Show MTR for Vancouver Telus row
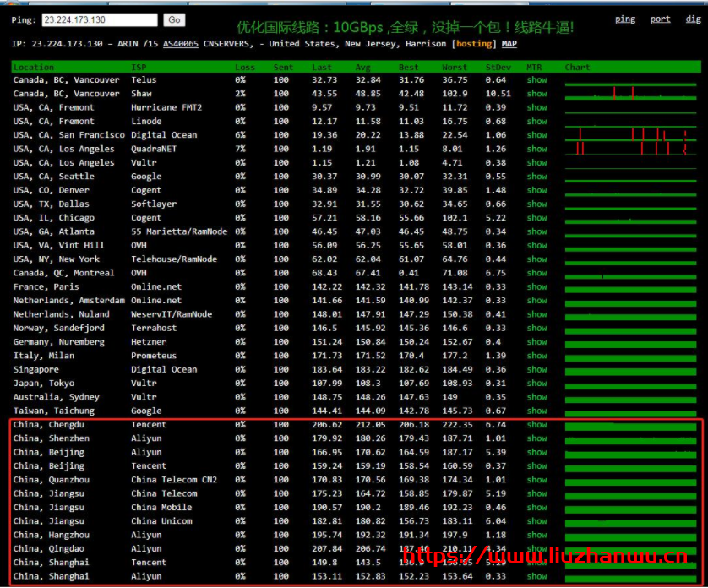This screenshot has height=588, width=708. (536, 80)
